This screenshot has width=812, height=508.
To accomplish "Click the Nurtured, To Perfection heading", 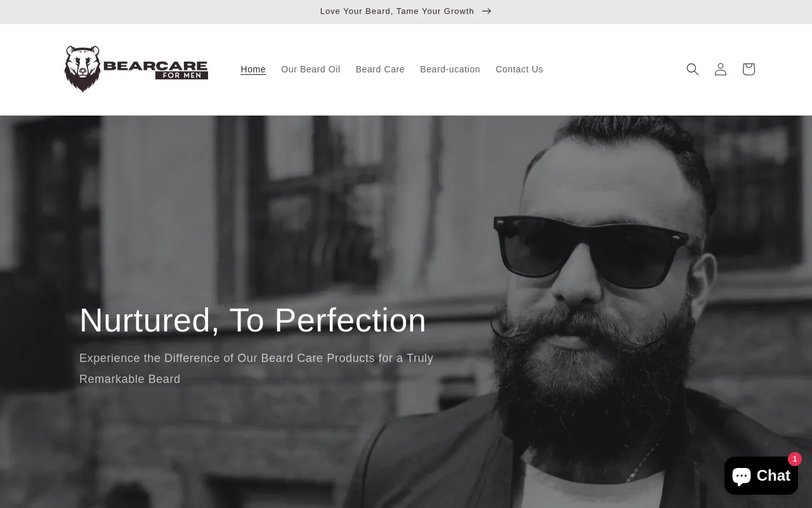I will [252, 320].
